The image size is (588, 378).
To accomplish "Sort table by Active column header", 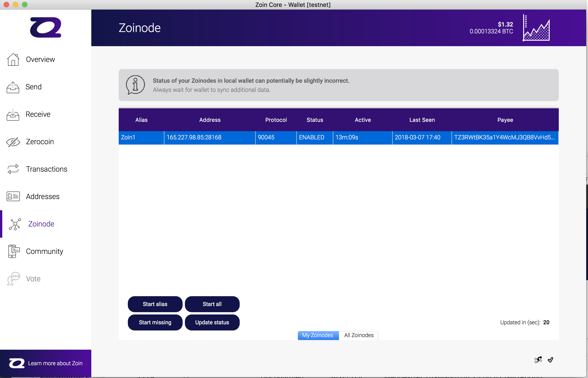I will pyautogui.click(x=363, y=120).
